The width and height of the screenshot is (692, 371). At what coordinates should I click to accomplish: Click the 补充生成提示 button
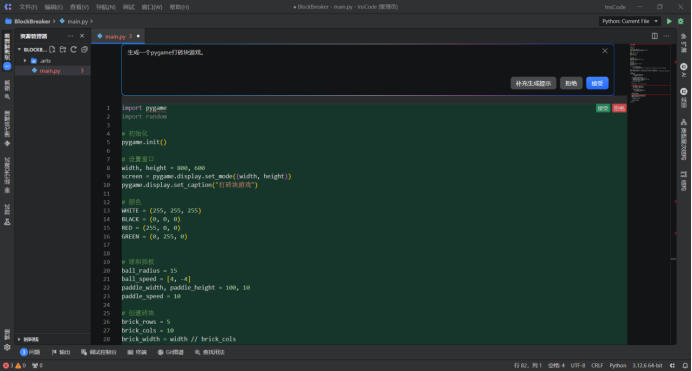pyautogui.click(x=533, y=83)
